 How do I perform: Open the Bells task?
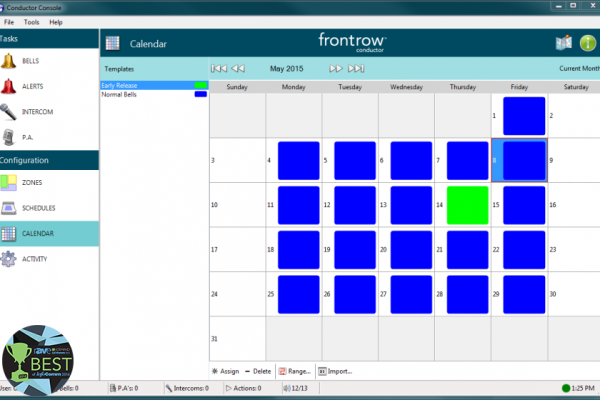point(49,61)
